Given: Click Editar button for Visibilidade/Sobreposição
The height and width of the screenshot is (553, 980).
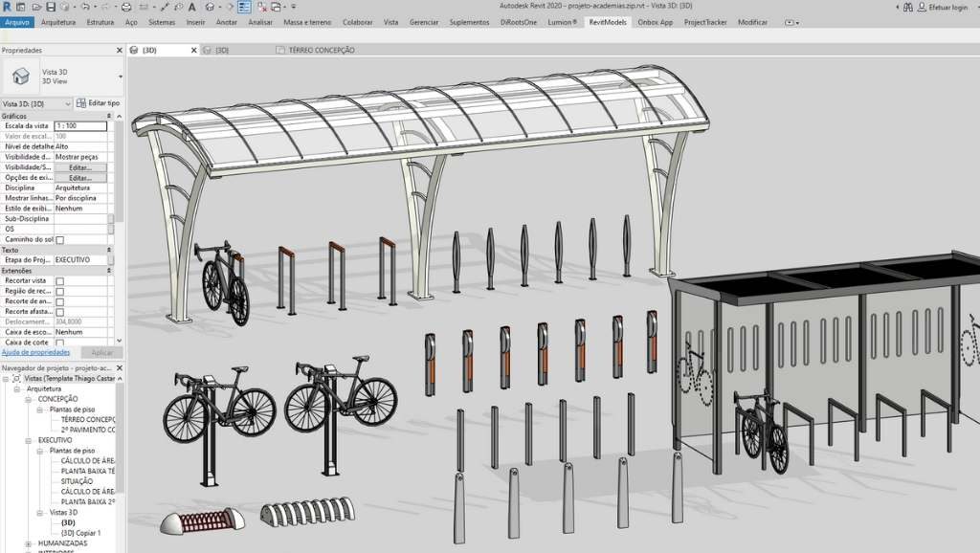Looking at the screenshot, I should click(80, 167).
